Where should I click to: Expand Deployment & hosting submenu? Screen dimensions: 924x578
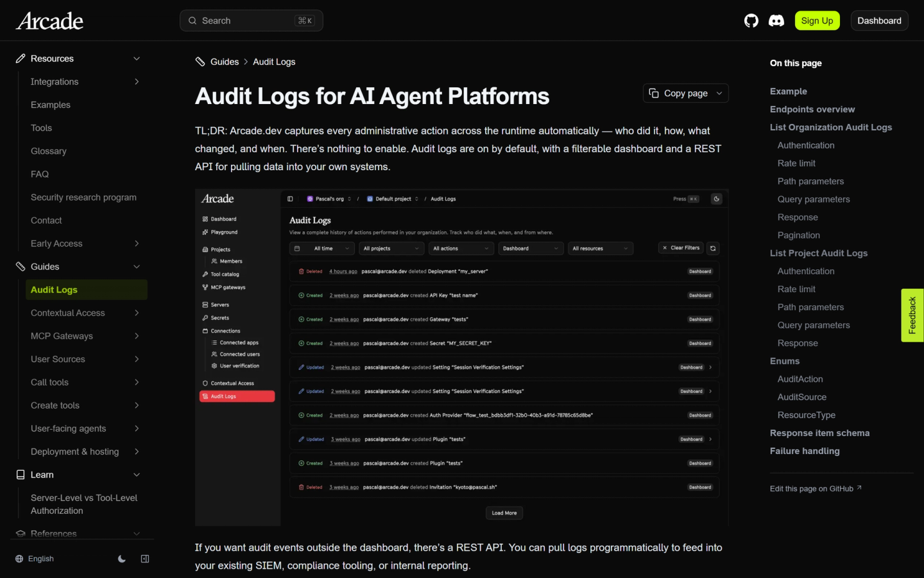click(x=137, y=451)
